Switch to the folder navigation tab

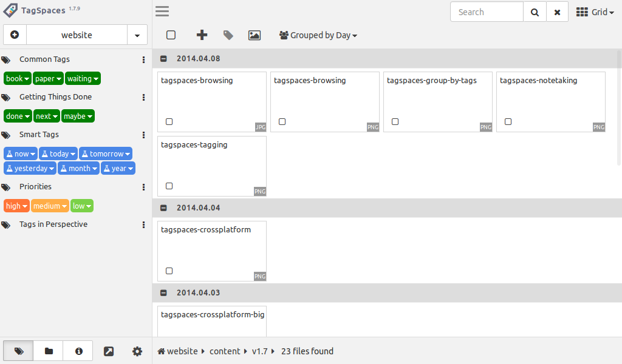(x=49, y=351)
